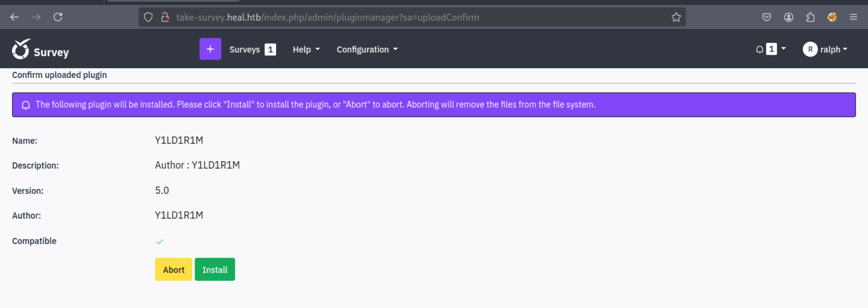
Task: Open the browser extensions icon
Action: 810,17
